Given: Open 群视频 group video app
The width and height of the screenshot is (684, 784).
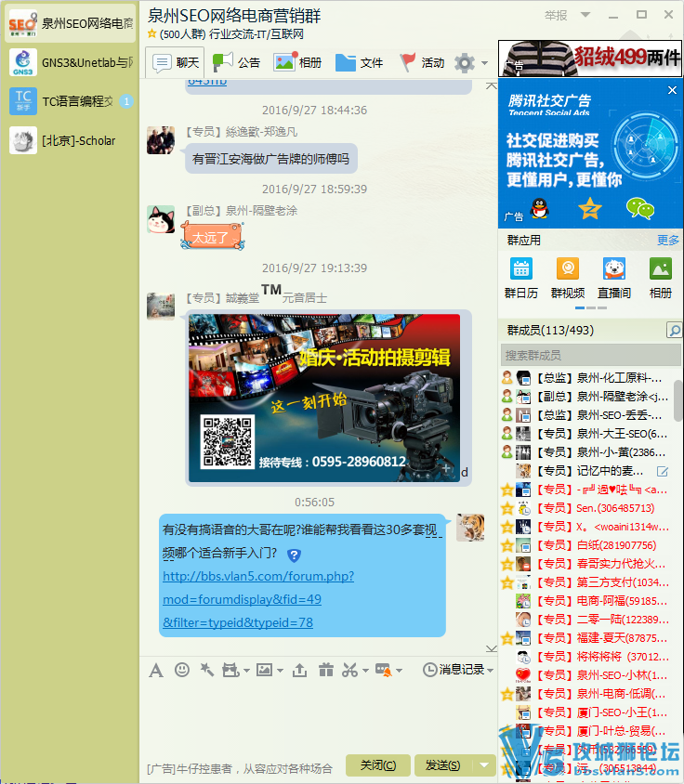Looking at the screenshot, I should (x=567, y=278).
